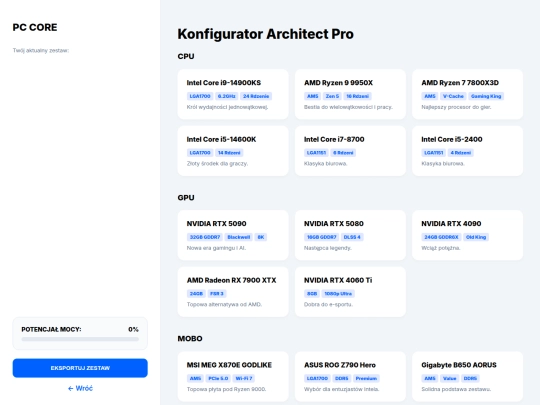Click the 6.2GHz tag on i9-14900KS

point(226,96)
